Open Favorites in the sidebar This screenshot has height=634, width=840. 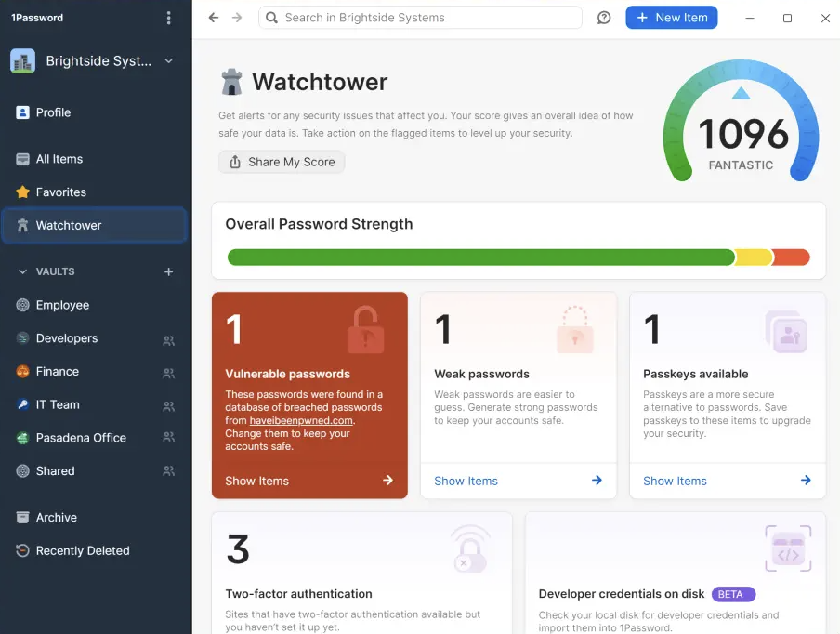95,192
